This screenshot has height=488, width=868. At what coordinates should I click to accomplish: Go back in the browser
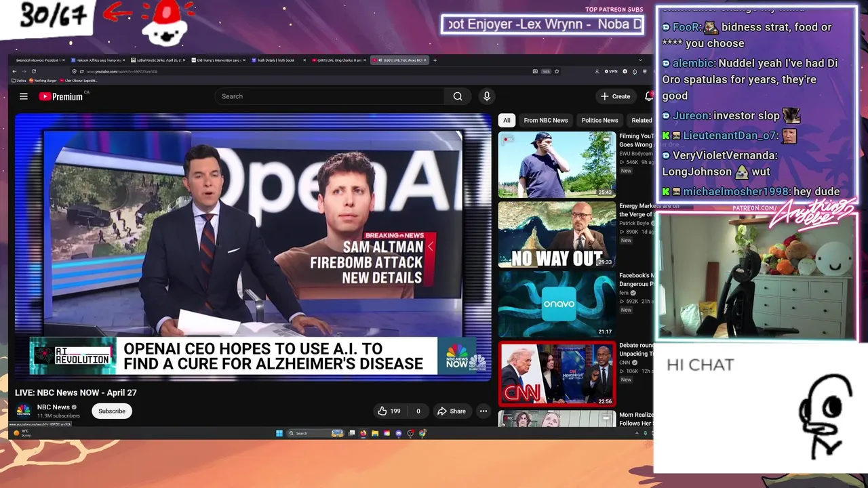point(14,71)
